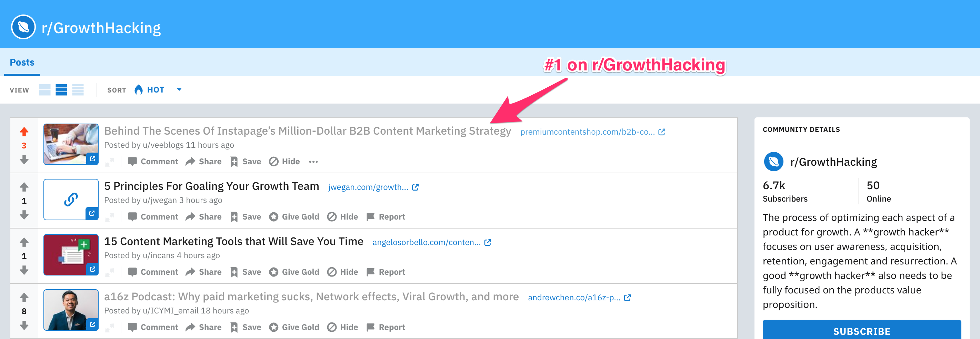The image size is (980, 339).
Task: Switch to card view layout
Action: point(45,90)
